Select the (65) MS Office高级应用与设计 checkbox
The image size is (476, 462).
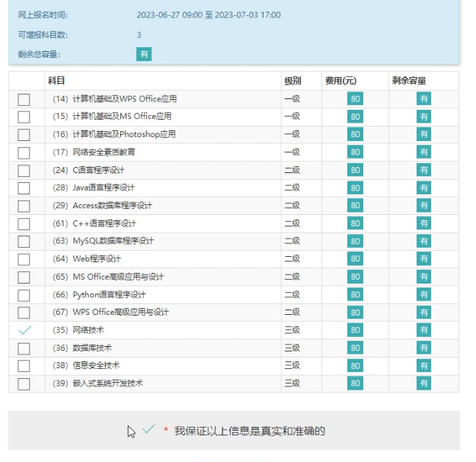click(24, 278)
